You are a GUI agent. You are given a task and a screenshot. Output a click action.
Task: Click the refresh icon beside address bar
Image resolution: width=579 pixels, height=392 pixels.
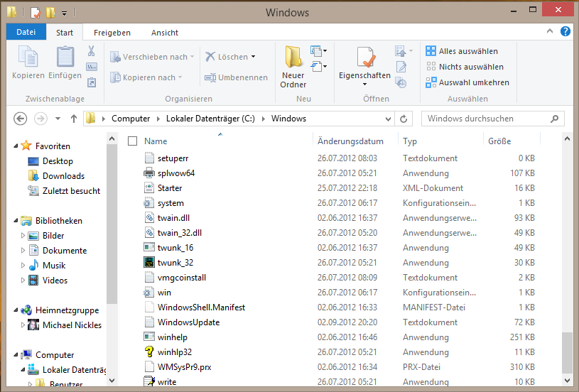pos(404,119)
